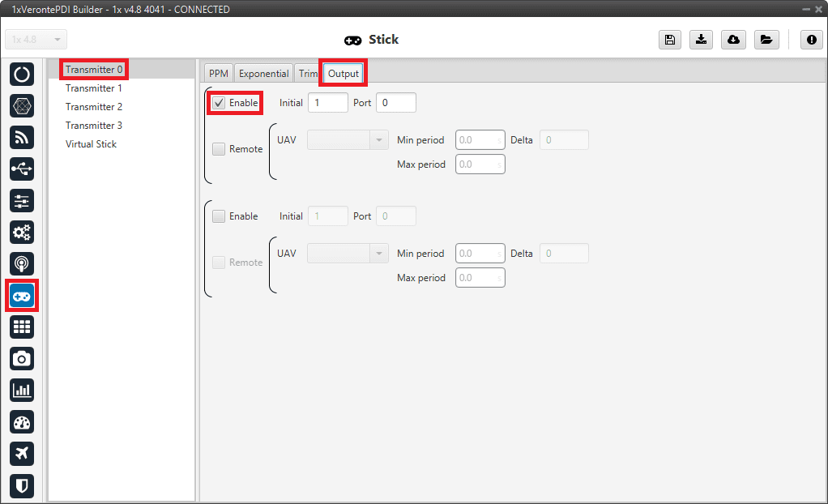The width and height of the screenshot is (828, 504).
Task: Expand the first UAV dropdown
Action: pyautogui.click(x=348, y=140)
